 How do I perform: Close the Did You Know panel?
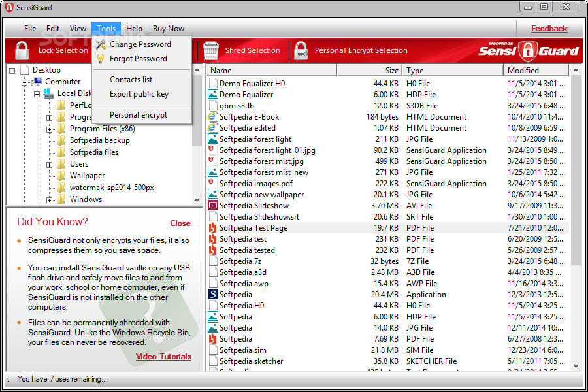point(180,223)
